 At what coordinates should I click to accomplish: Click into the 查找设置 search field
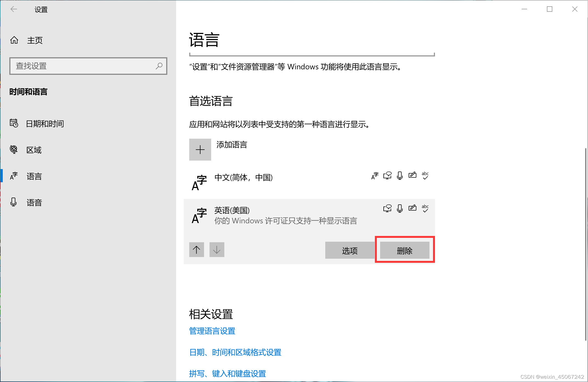tap(82, 66)
